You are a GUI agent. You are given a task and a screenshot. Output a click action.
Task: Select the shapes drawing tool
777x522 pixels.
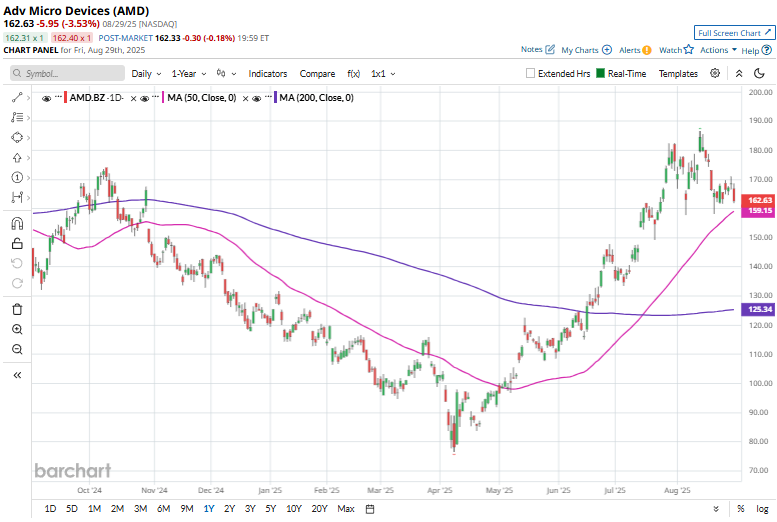(17, 137)
